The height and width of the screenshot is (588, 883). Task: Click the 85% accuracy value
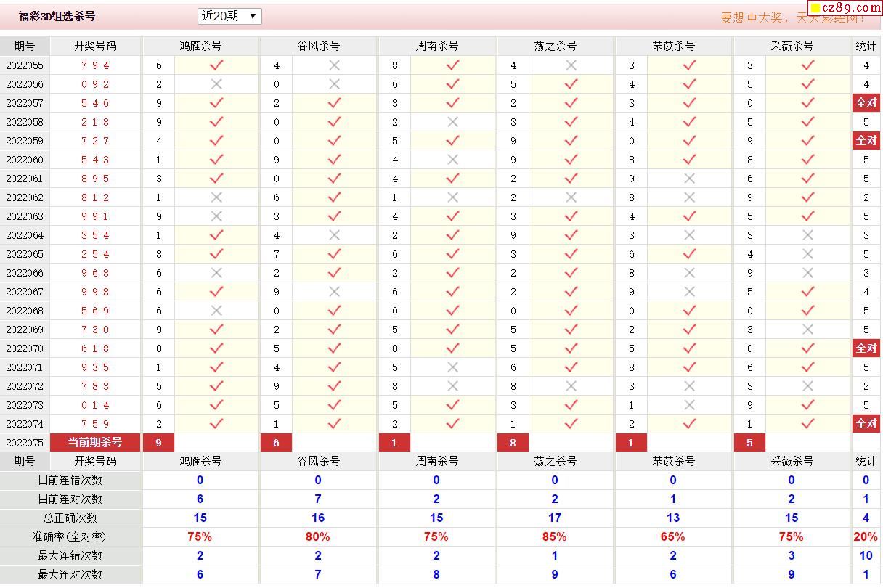pos(555,537)
